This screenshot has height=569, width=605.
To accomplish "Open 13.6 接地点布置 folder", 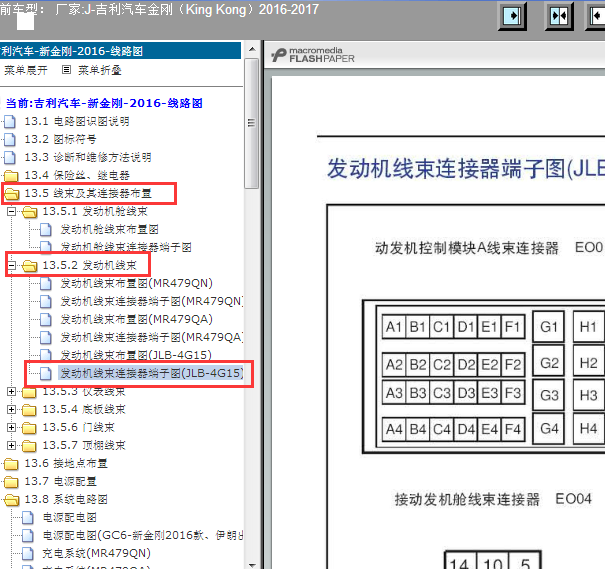I will pyautogui.click(x=66, y=463).
